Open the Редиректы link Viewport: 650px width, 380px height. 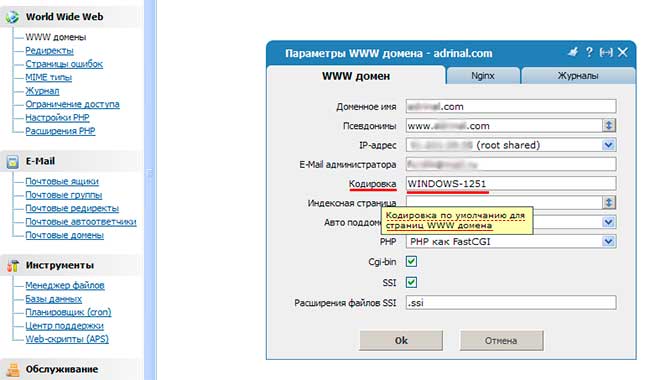(x=49, y=51)
